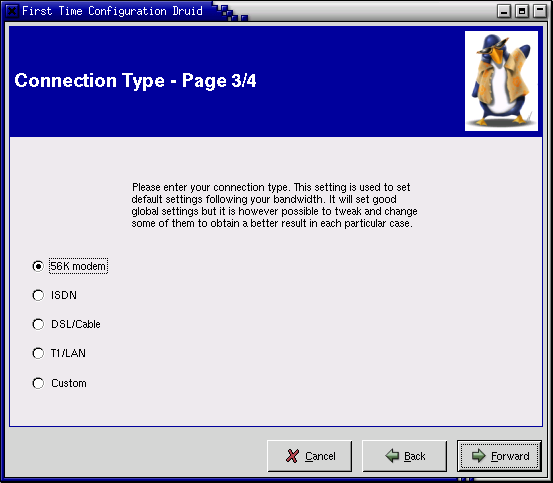This screenshot has height=483, width=553.
Task: Click the First Time Configuration Druid title bar
Action: click(x=112, y=11)
